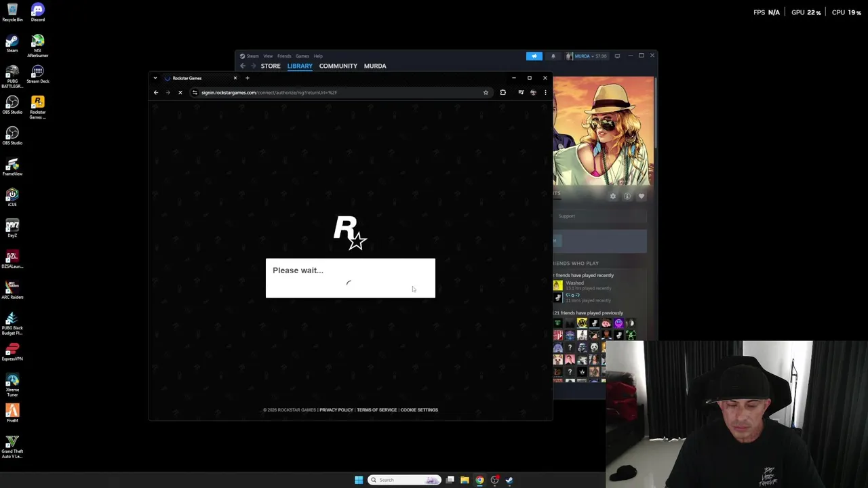
Task: Select the Grand Theft Auto V desktop icon
Action: click(12, 447)
